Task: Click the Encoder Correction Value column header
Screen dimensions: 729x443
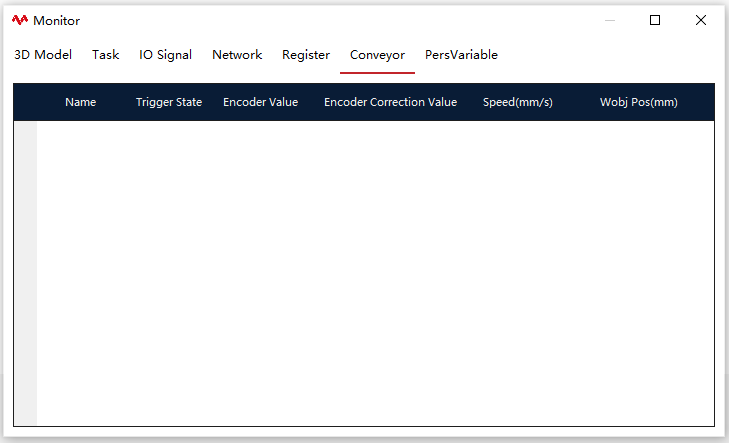Action: coord(391,102)
